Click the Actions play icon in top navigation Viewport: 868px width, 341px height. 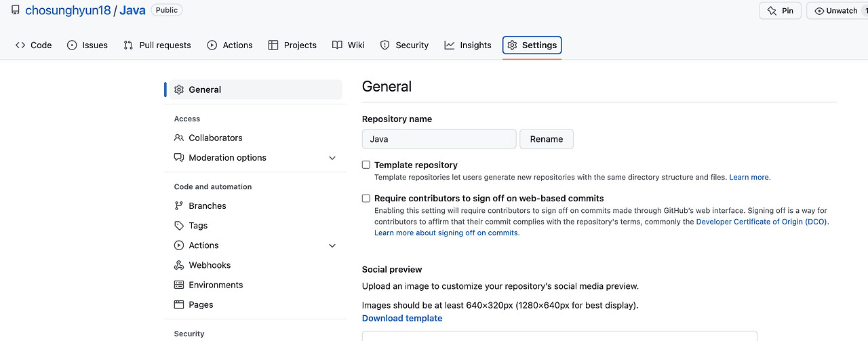pyautogui.click(x=212, y=45)
